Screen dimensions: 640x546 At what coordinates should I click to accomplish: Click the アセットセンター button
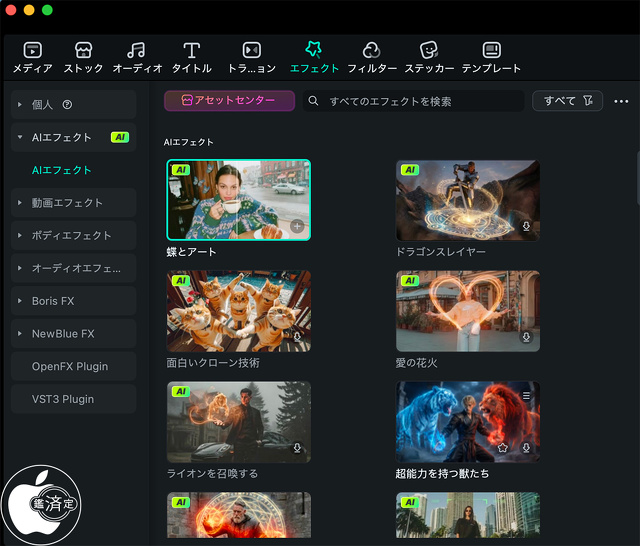229,100
